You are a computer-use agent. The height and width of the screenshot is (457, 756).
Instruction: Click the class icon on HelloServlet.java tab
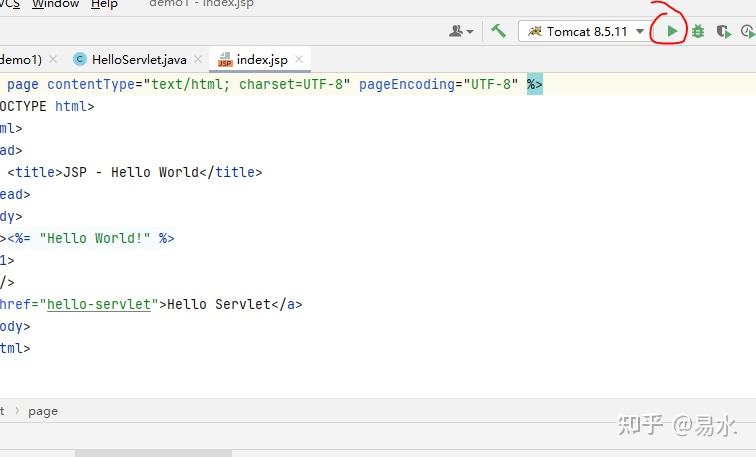[80, 60]
